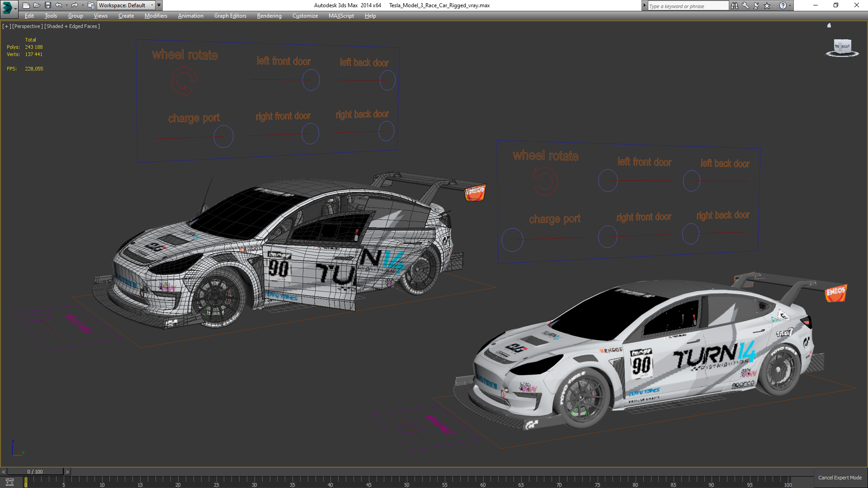Click the Cancel Expert Mode button
This screenshot has height=488, width=868.
840,478
